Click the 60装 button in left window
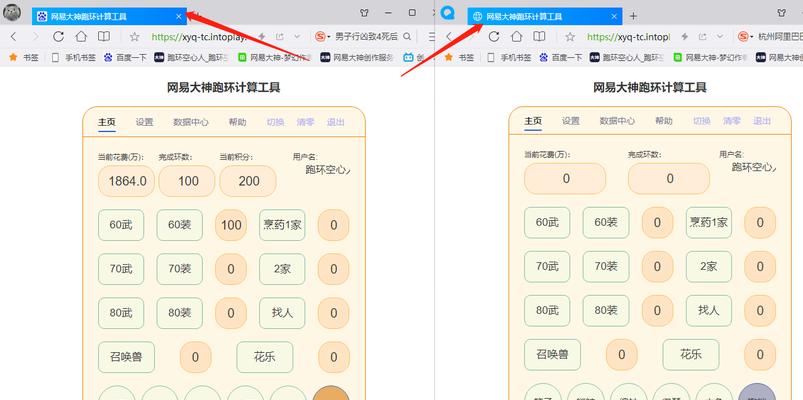 [179, 225]
